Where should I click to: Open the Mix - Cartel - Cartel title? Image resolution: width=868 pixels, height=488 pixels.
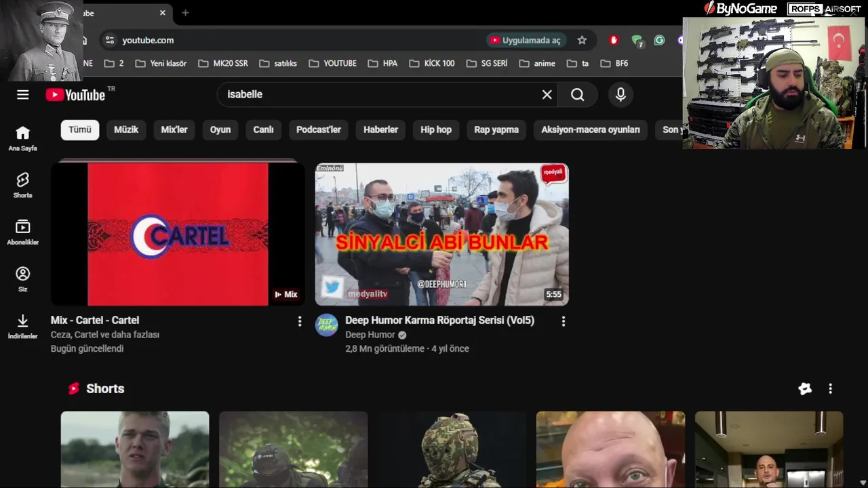tap(95, 321)
